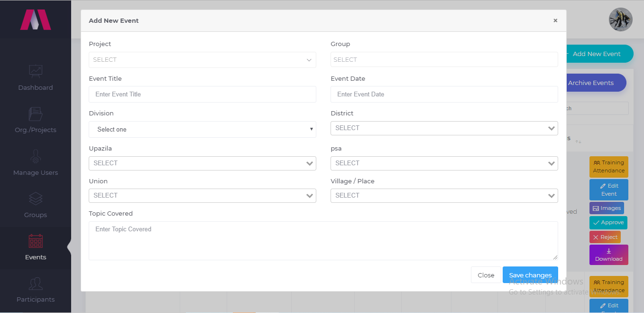This screenshot has height=313, width=644.
Task: Click the Events calendar icon
Action: [x=36, y=241]
